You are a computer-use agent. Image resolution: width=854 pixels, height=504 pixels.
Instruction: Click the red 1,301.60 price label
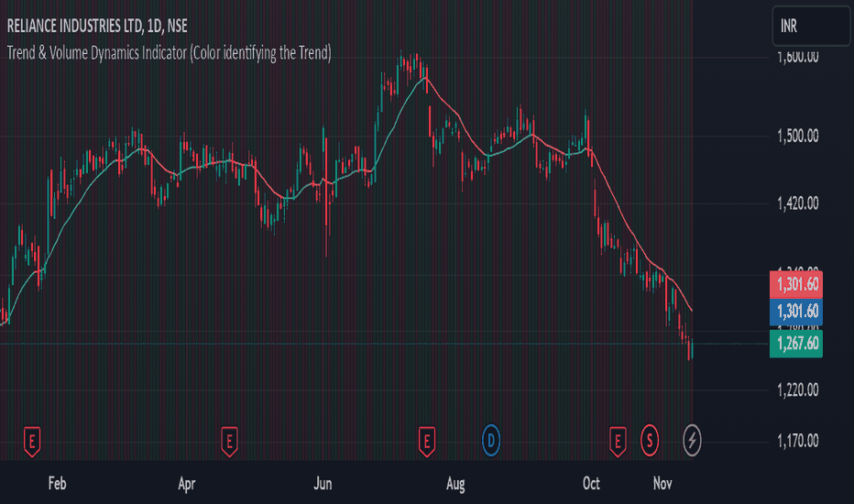coord(796,284)
